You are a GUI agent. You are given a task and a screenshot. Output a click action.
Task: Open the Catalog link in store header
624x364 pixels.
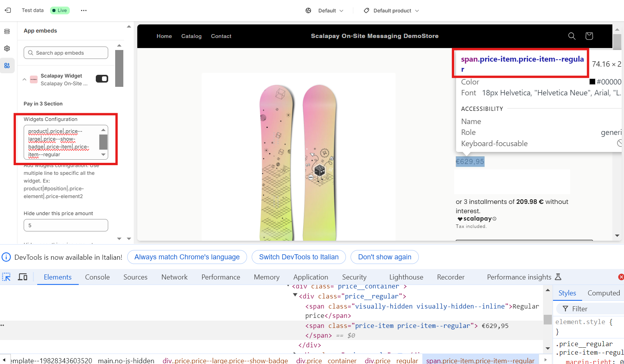click(192, 36)
